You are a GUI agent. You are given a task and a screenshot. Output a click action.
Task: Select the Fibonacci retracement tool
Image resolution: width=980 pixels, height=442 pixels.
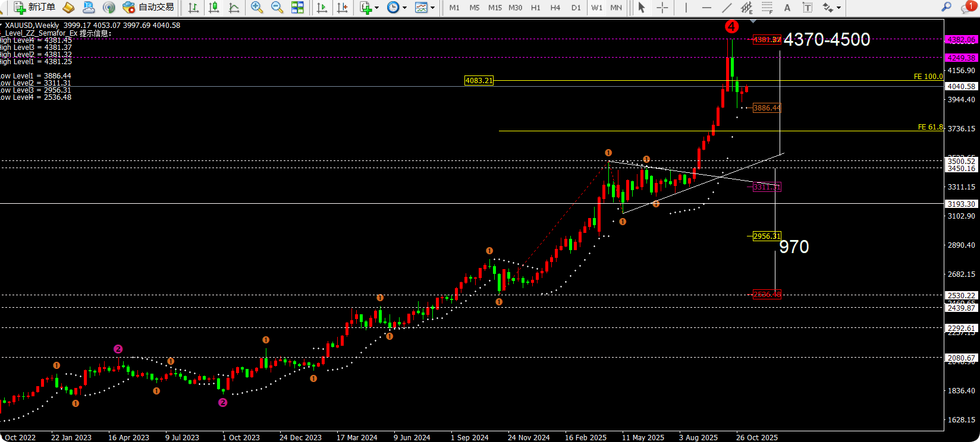[x=767, y=8]
